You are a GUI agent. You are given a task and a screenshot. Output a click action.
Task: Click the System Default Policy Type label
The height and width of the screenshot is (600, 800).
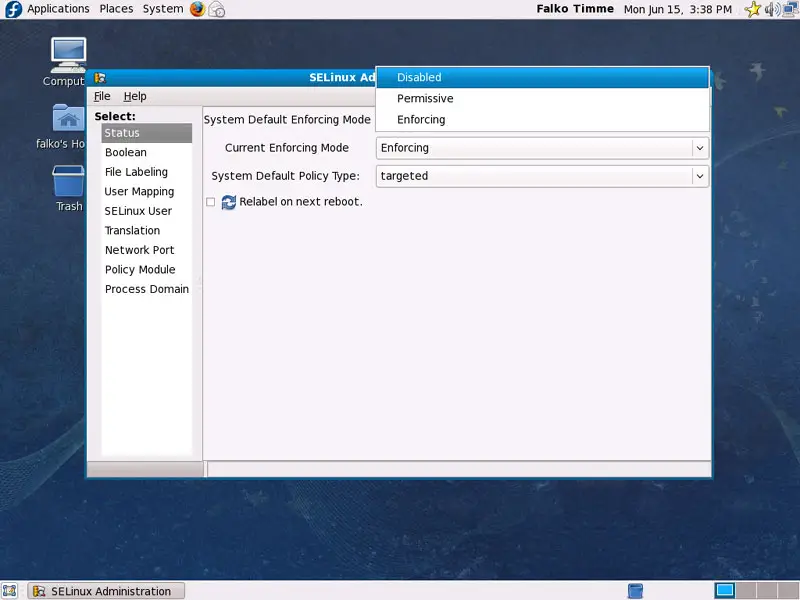(286, 176)
